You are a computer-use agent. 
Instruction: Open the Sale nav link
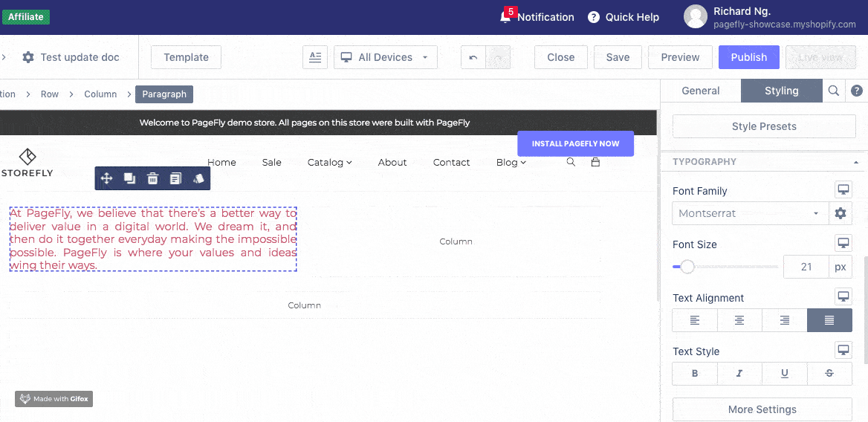click(272, 162)
